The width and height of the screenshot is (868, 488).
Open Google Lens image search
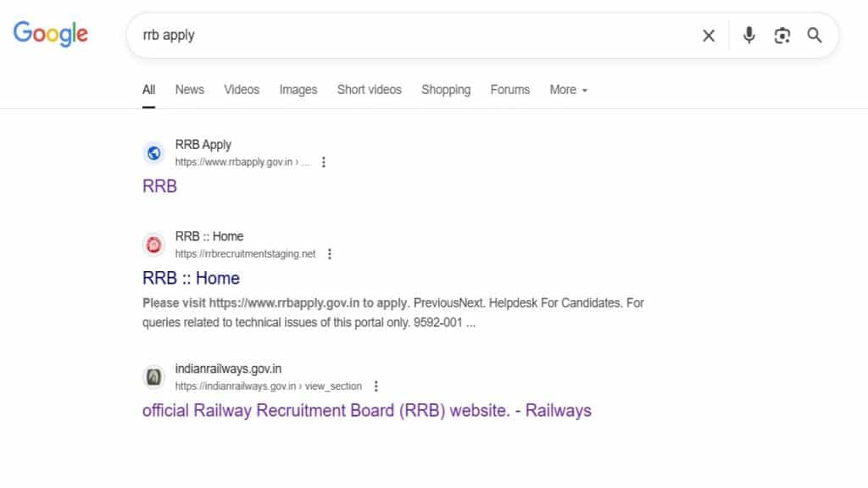(782, 36)
